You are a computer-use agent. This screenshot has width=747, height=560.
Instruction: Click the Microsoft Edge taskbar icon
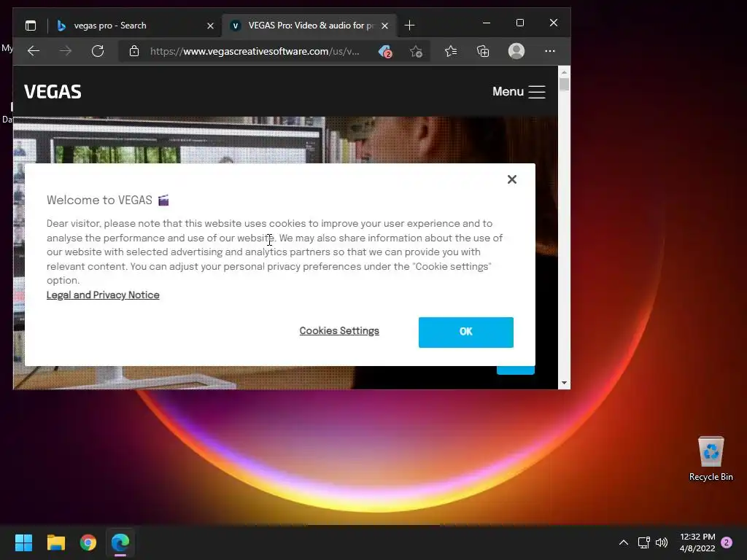(x=120, y=542)
